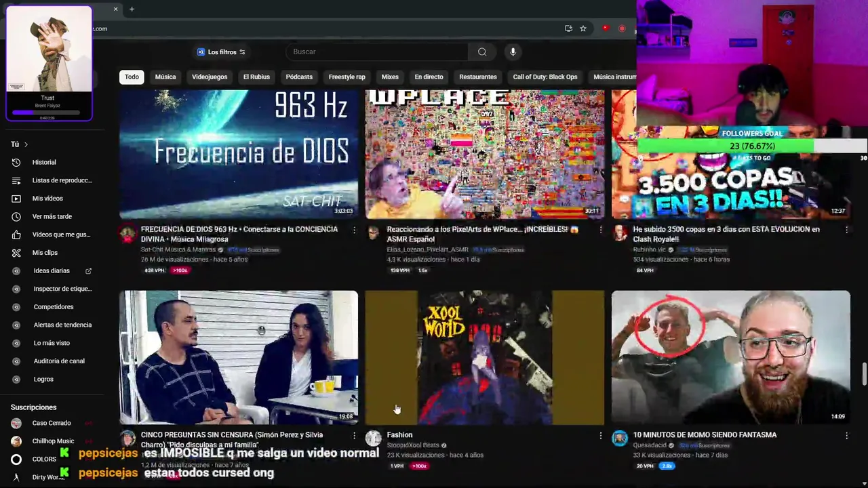Viewport: 868px width, 488px height.
Task: Select the Música filter chip
Action: point(165,77)
